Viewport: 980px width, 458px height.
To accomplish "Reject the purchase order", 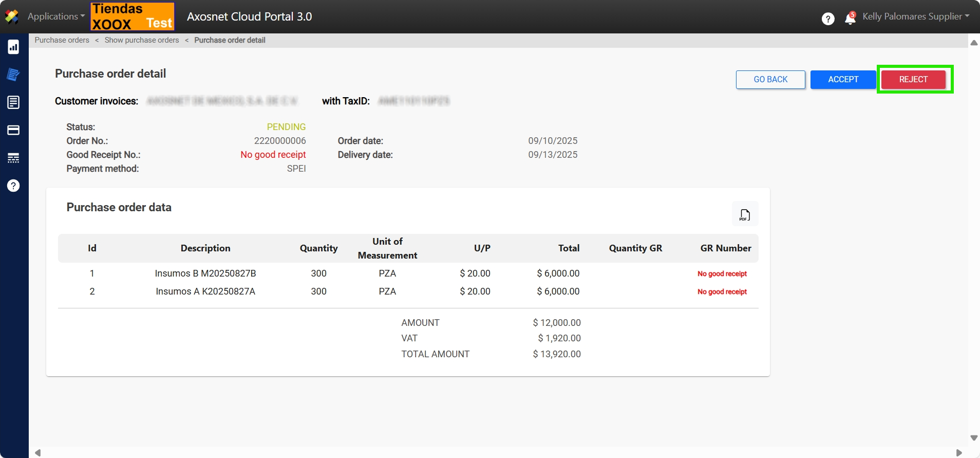I will tap(913, 80).
